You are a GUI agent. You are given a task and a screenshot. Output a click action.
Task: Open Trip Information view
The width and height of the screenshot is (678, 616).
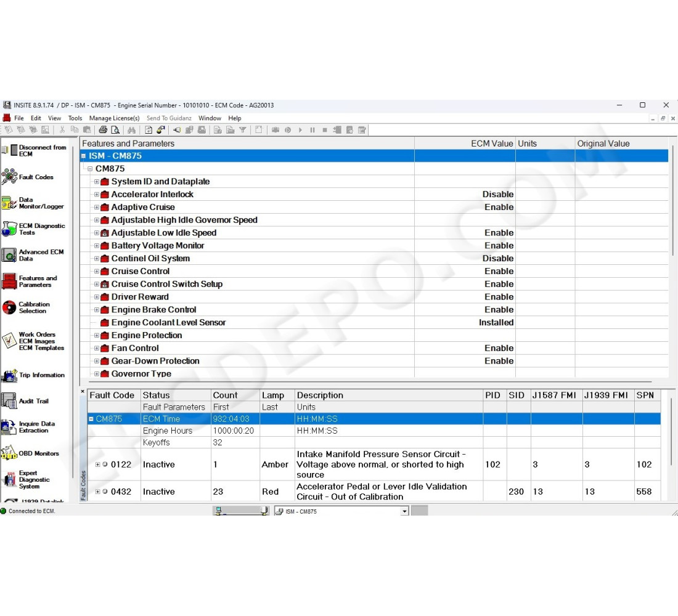(9, 375)
